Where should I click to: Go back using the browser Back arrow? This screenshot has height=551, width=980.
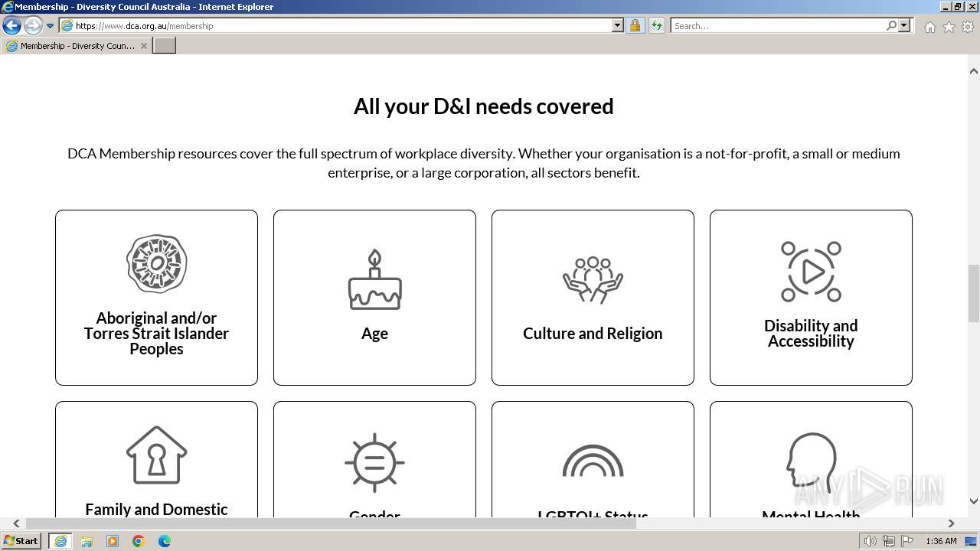(11, 25)
